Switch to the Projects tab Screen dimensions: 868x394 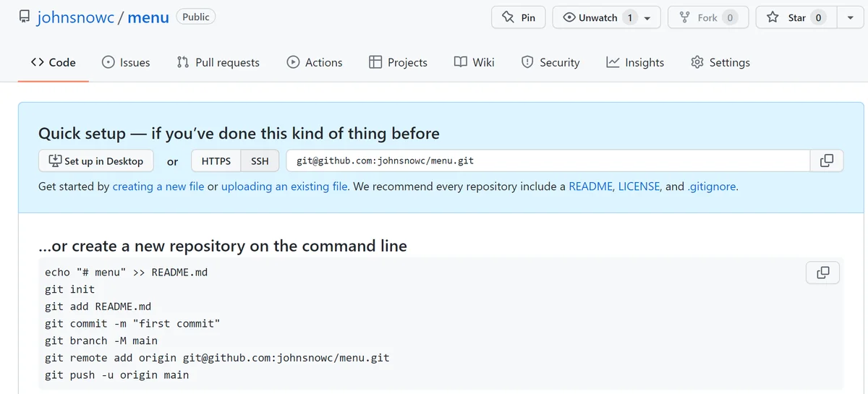click(398, 62)
